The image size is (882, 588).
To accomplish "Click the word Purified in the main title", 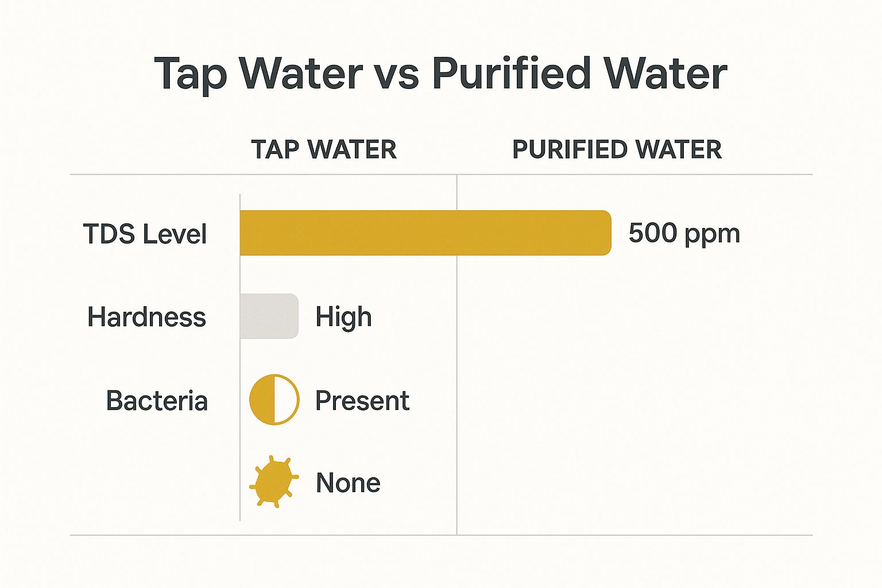I will pos(511,75).
